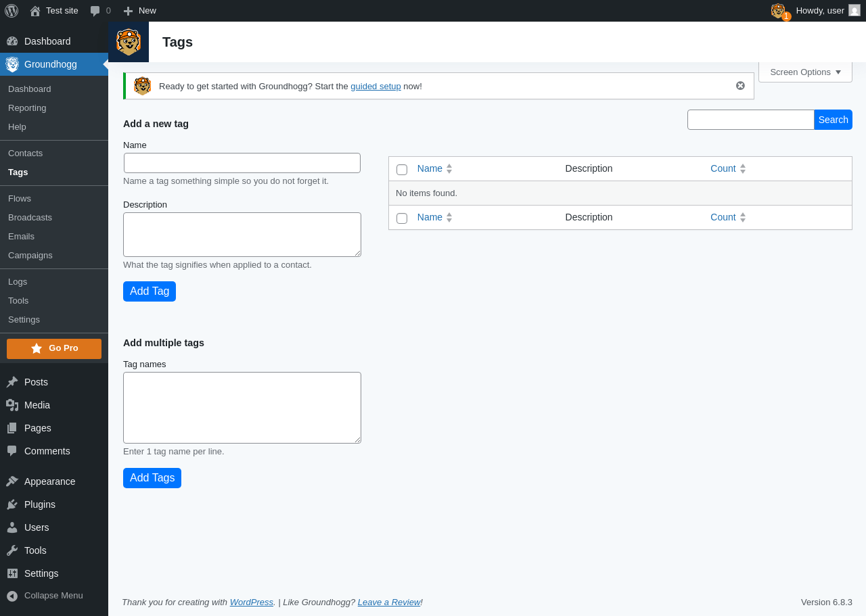Open Contacts in Groundhogg submenu
The width and height of the screenshot is (866, 616).
tap(26, 153)
